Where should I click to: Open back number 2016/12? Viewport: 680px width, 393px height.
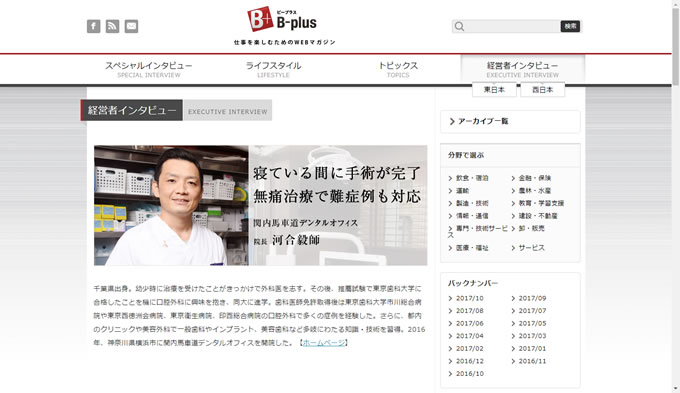click(x=470, y=361)
